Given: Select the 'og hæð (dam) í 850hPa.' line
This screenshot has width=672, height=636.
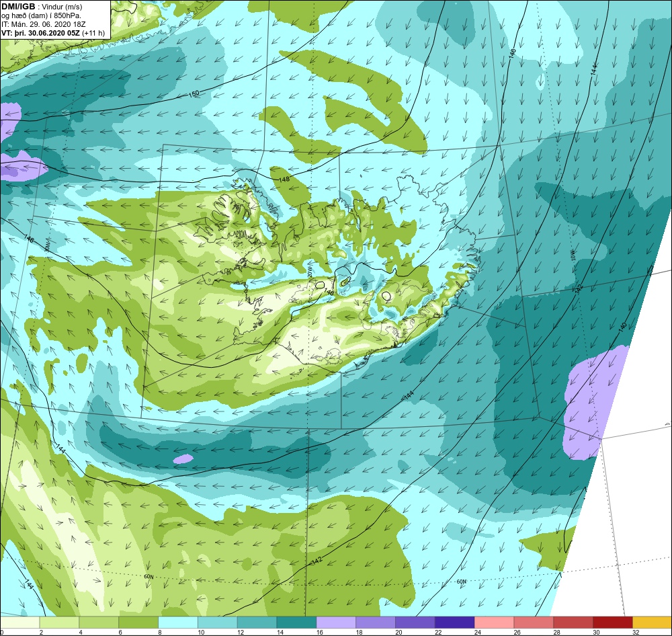Looking at the screenshot, I should click(41, 16).
